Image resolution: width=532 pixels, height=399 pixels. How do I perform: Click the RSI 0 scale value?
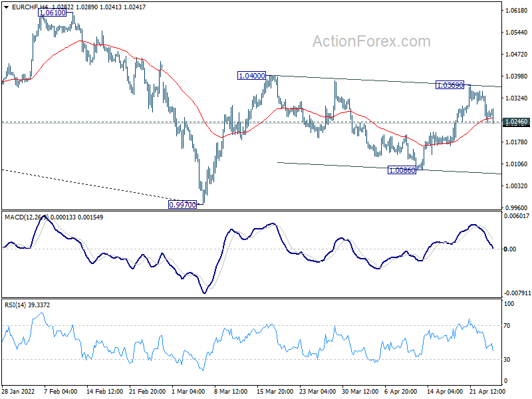pyautogui.click(x=505, y=380)
